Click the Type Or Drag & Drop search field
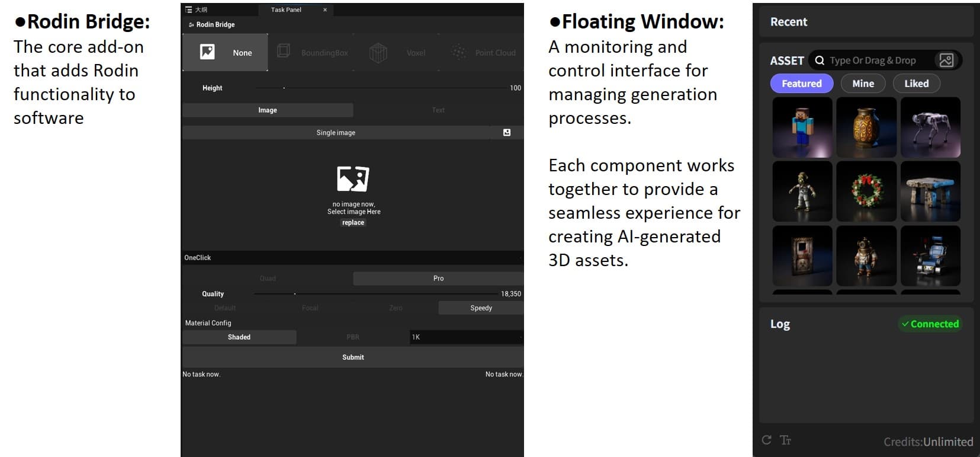 pyautogui.click(x=873, y=60)
